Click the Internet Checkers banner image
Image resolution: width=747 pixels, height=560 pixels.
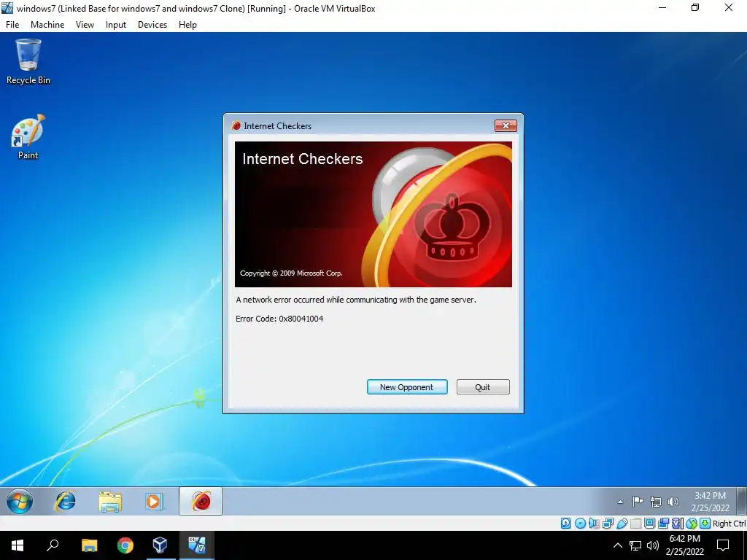coord(373,214)
